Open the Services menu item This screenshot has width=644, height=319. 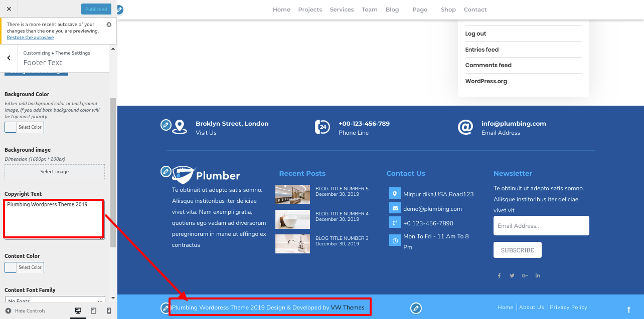tap(342, 10)
